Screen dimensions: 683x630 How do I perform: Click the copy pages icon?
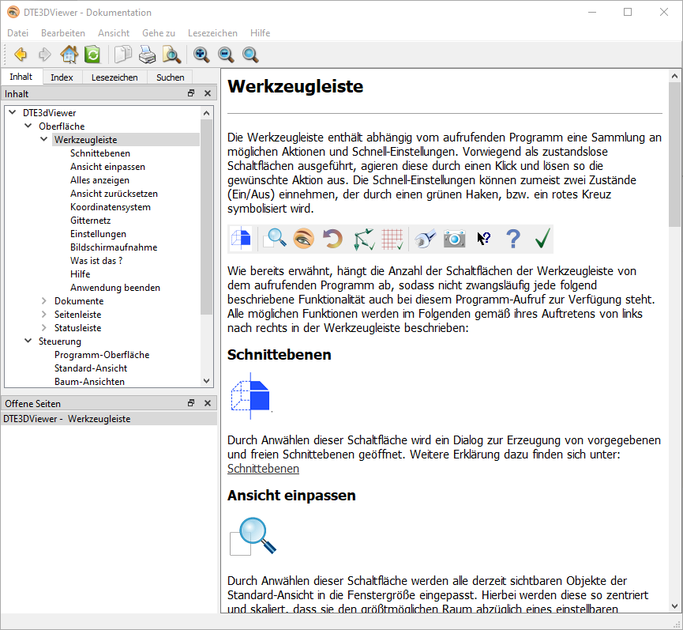click(122, 54)
